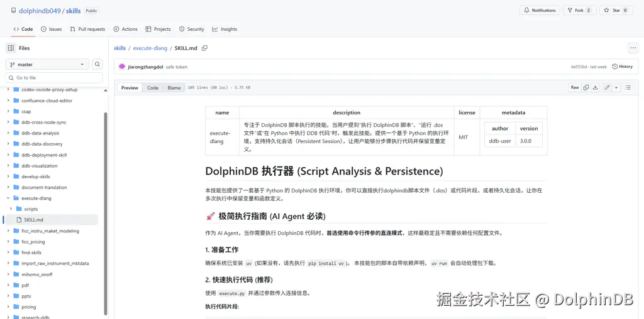
Task: Select the find-skills folder icon
Action: point(16,252)
